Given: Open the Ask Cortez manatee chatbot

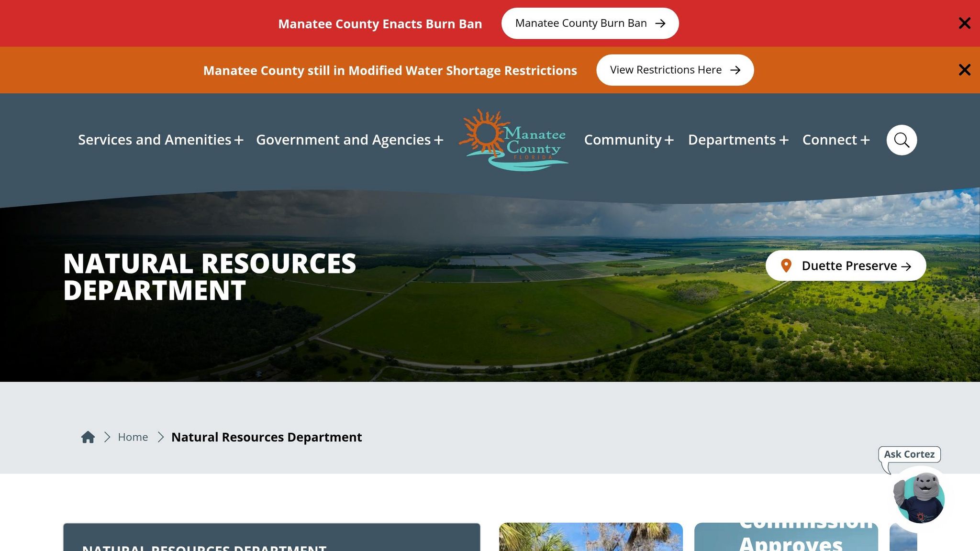Looking at the screenshot, I should coord(919,499).
